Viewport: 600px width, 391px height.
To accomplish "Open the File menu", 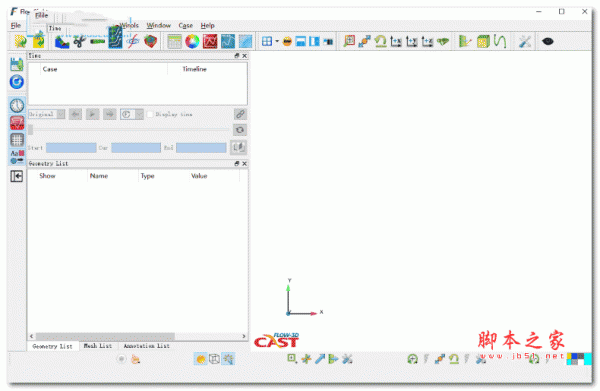I will point(16,26).
